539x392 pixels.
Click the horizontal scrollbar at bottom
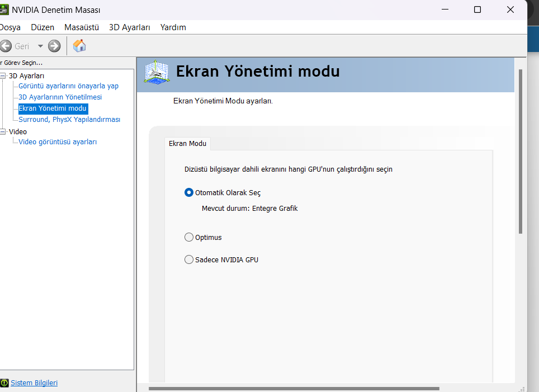pos(294,389)
